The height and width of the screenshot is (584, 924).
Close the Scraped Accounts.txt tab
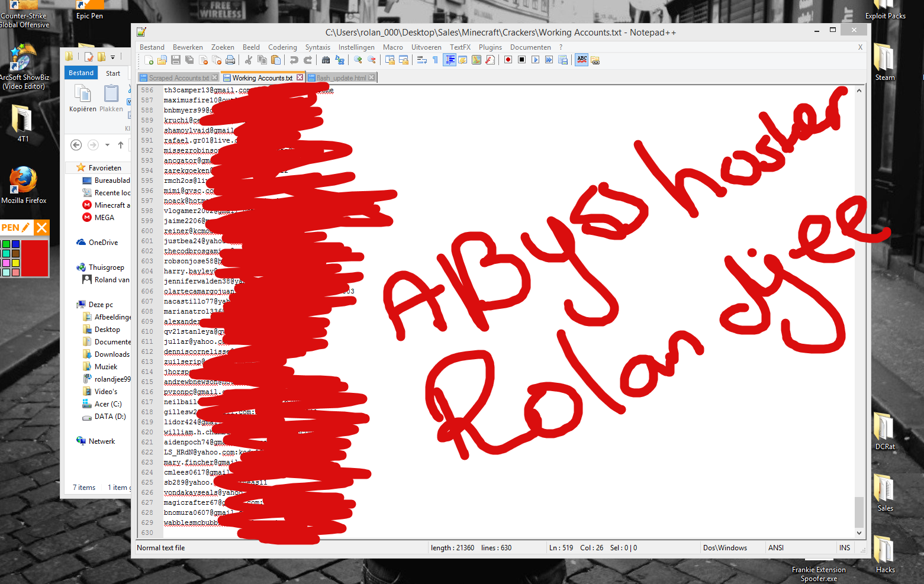[214, 78]
